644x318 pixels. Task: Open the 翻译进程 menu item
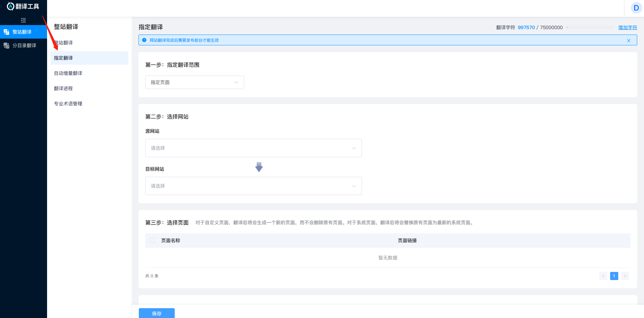click(x=63, y=88)
